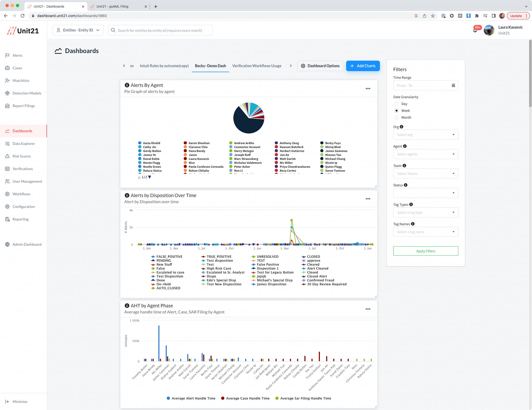Screen dimensions: 532x410
Task: Open AHT by Agent Phase options menu
Action: 368,309
